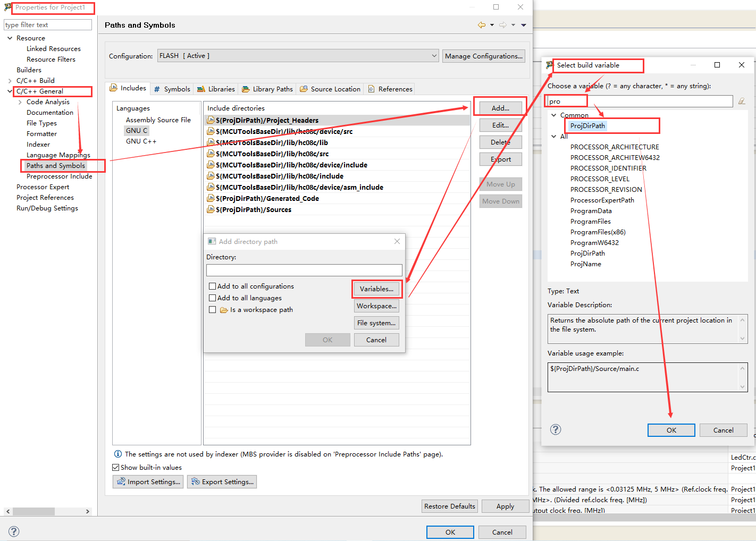Viewport: 756px width, 541px height.
Task: Click the Variables... button
Action: 376,289
